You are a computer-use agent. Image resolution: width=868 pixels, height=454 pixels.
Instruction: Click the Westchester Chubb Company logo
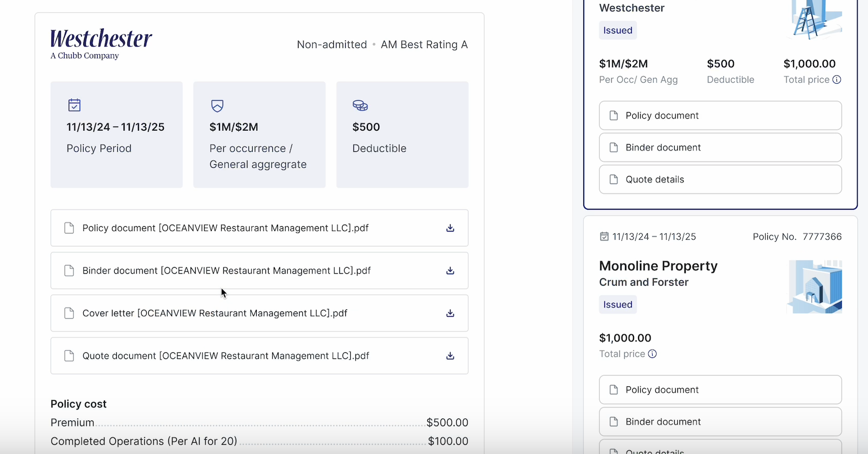coord(101,44)
